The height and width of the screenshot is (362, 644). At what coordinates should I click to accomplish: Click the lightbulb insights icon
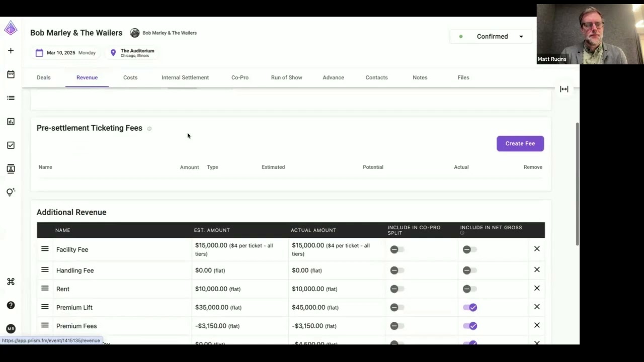[11, 192]
